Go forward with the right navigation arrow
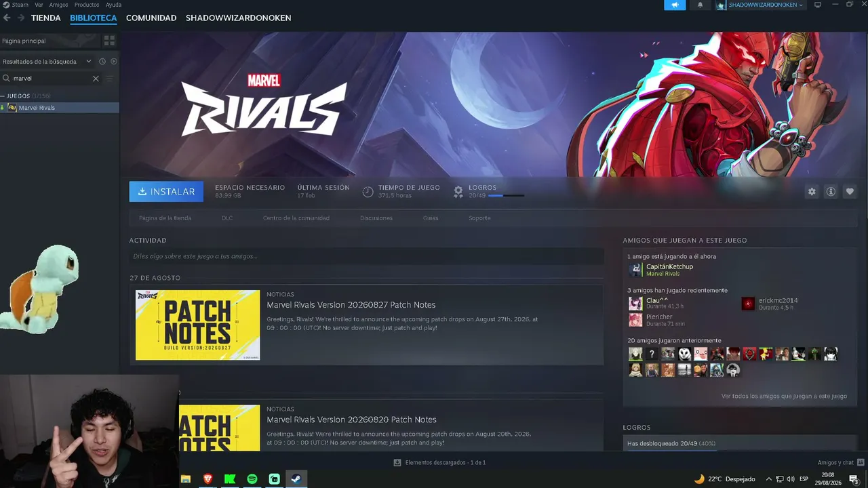This screenshot has height=488, width=868. [x=21, y=18]
